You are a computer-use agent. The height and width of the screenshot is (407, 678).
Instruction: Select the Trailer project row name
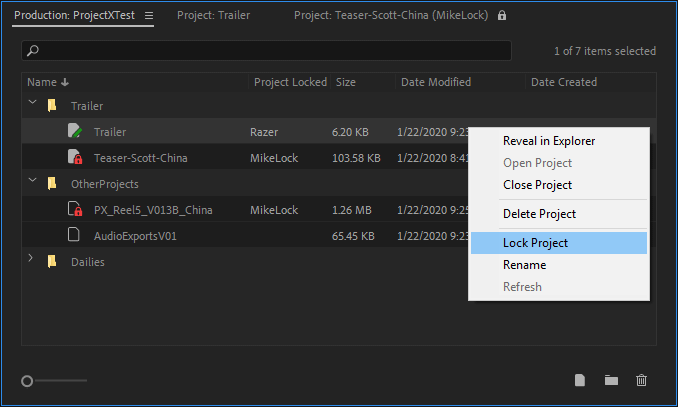(110, 132)
